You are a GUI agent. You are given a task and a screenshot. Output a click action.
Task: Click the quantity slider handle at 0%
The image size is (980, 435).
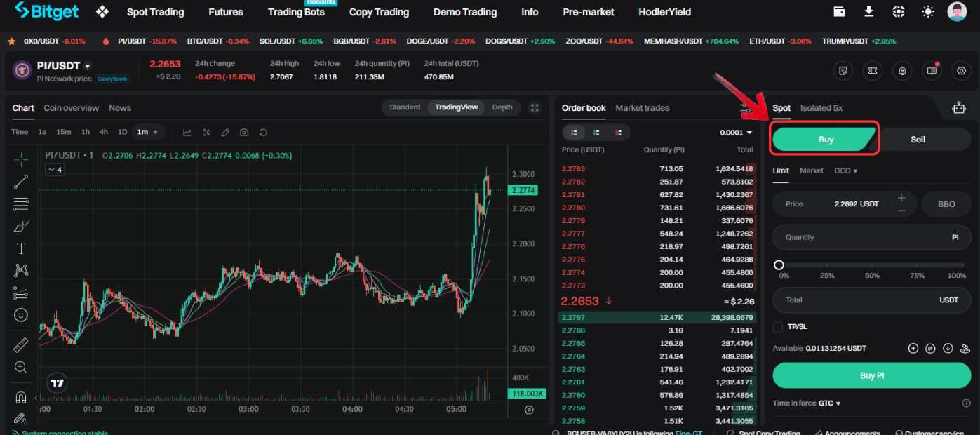click(778, 265)
